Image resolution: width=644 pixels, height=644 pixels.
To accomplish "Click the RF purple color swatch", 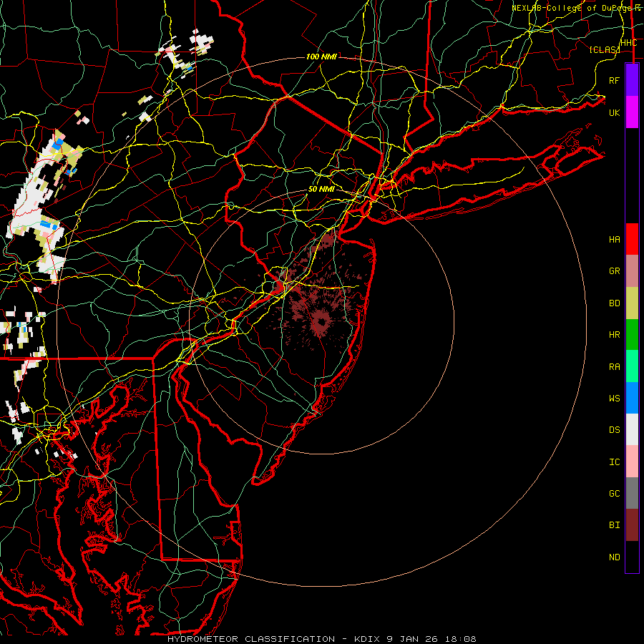I will coord(632,80).
